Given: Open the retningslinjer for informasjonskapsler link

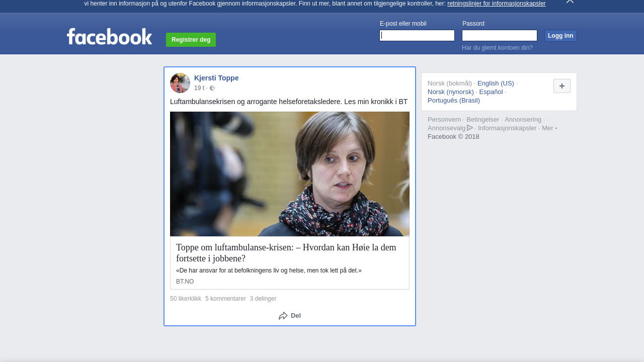Looking at the screenshot, I should coord(496,4).
